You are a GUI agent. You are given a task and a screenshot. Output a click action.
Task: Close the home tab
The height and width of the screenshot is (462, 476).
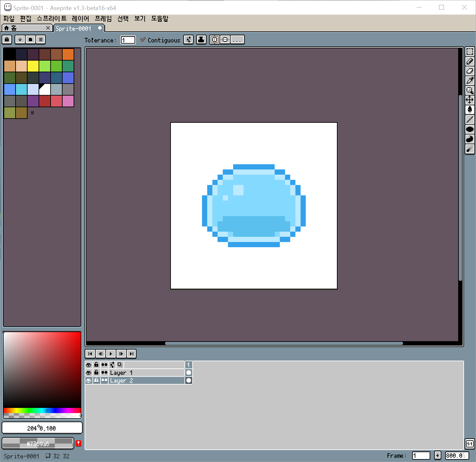(x=48, y=28)
